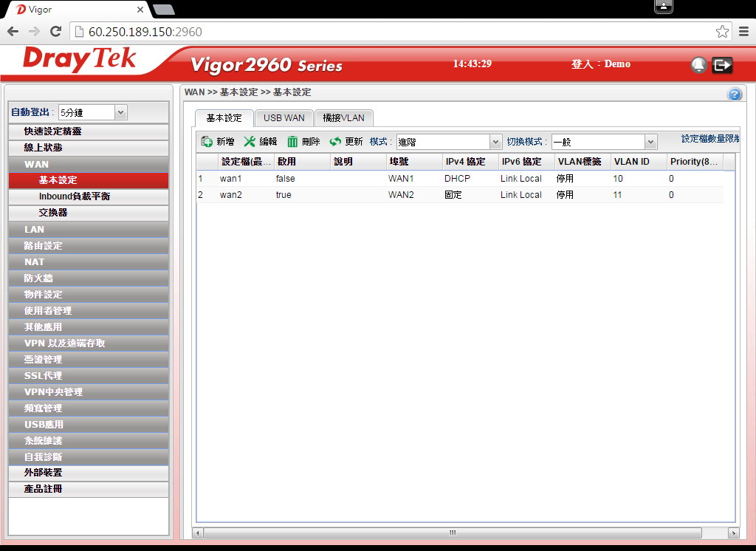This screenshot has width=756, height=551.
Task: Select 交換器 menu item
Action: click(x=89, y=213)
